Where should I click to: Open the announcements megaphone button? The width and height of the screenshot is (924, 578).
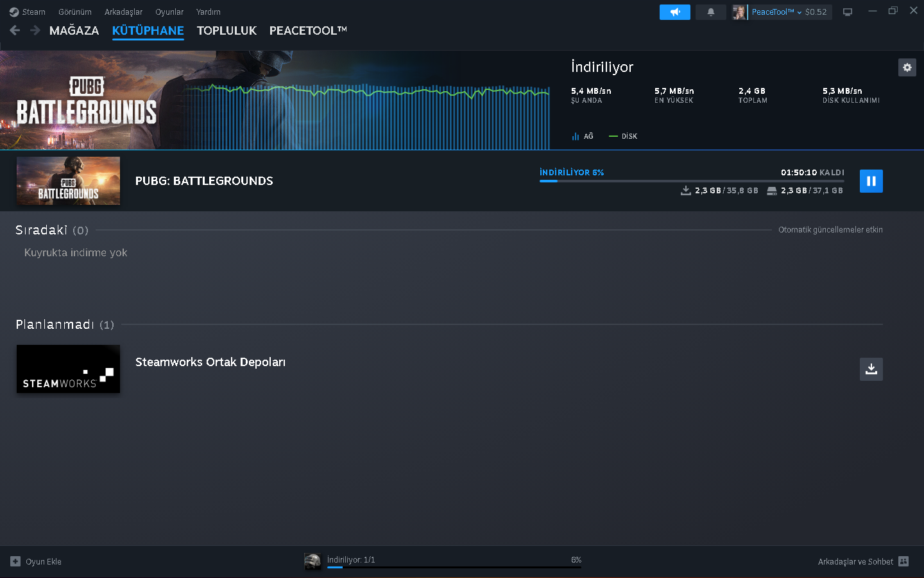coord(674,12)
